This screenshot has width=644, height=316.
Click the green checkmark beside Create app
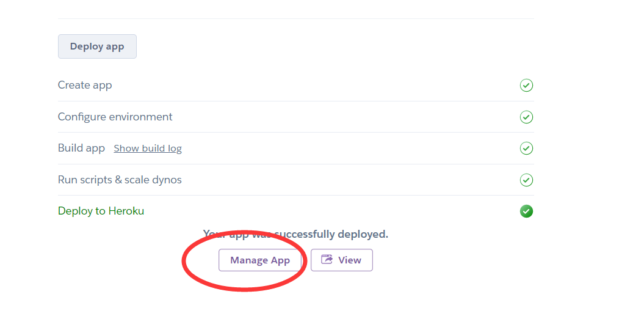click(526, 86)
